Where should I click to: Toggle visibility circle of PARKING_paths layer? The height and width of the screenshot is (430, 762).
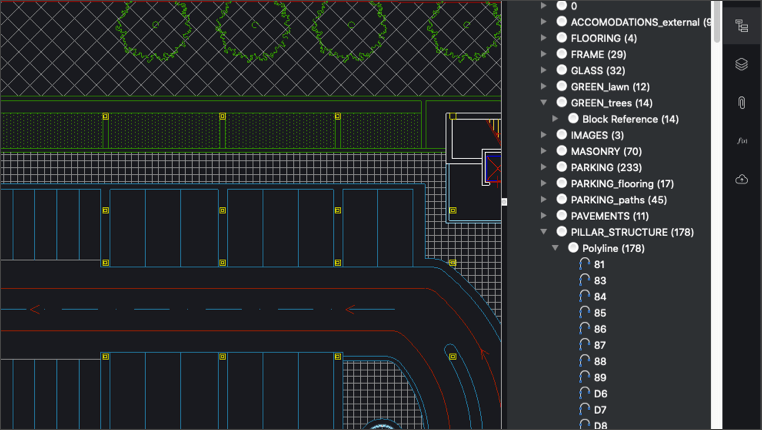[562, 200]
